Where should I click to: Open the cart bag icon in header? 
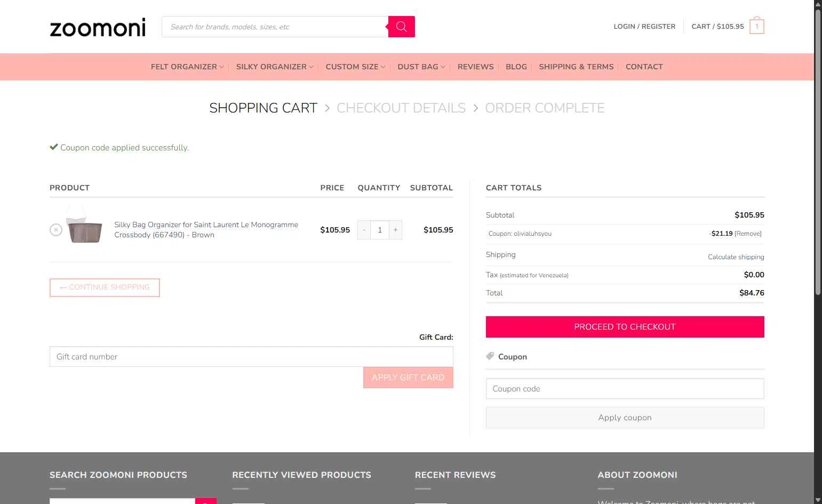(756, 26)
